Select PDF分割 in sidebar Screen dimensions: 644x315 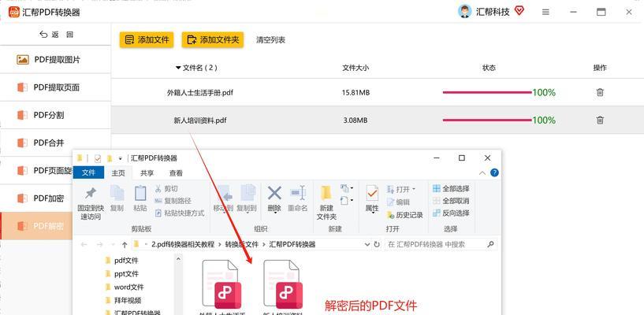(55, 115)
